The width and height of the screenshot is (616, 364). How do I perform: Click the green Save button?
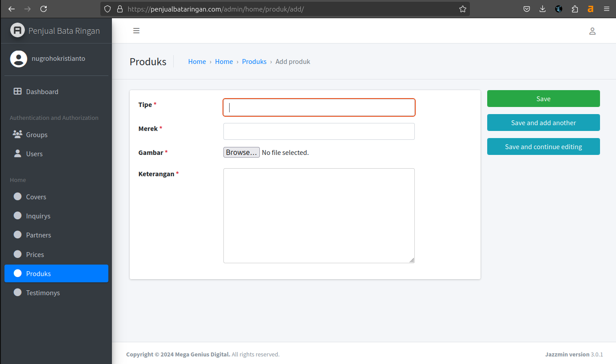tap(543, 99)
